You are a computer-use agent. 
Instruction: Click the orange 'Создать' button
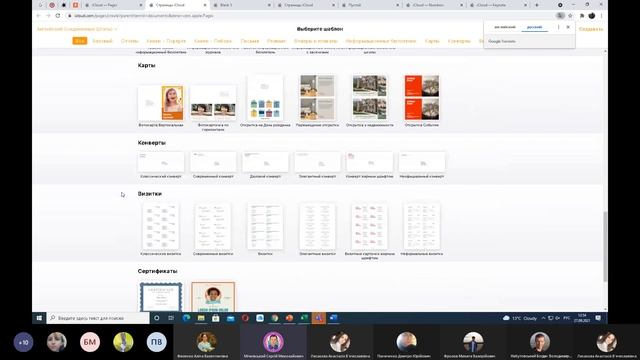tap(591, 29)
